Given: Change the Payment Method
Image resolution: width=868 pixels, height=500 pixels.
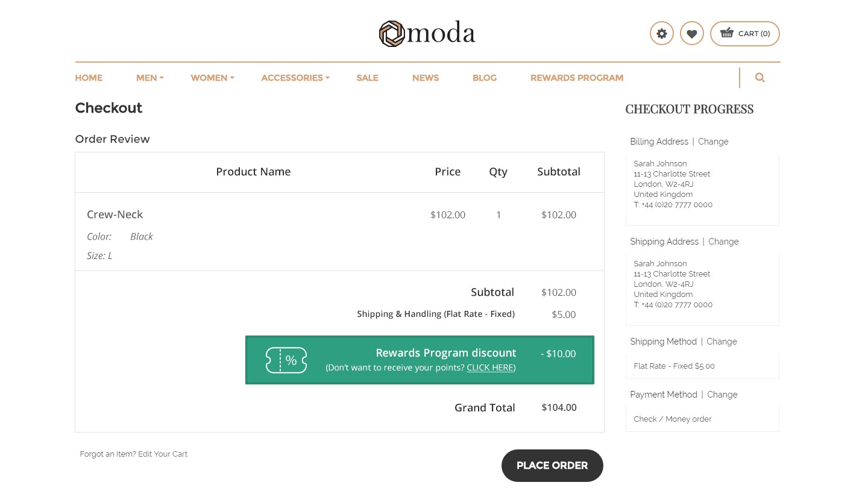Looking at the screenshot, I should click(722, 395).
